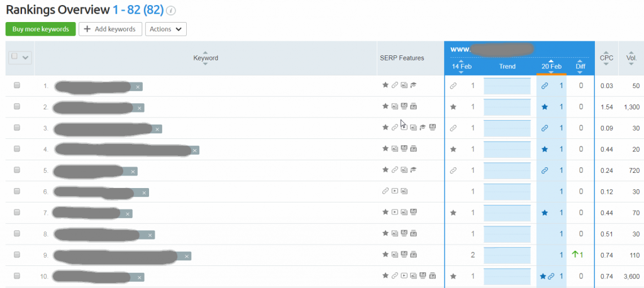This screenshot has width=644, height=288.
Task: Check the box for keyword row 10
Action: [17, 276]
